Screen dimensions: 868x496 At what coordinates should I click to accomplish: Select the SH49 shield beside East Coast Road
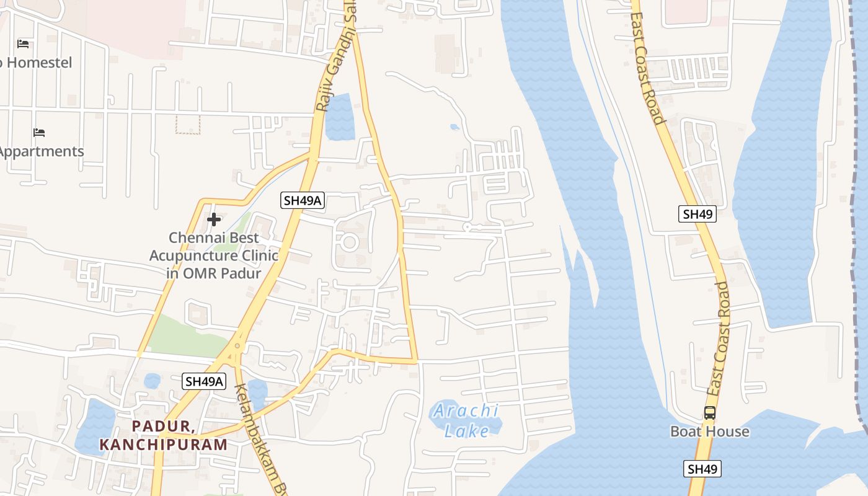tap(697, 214)
